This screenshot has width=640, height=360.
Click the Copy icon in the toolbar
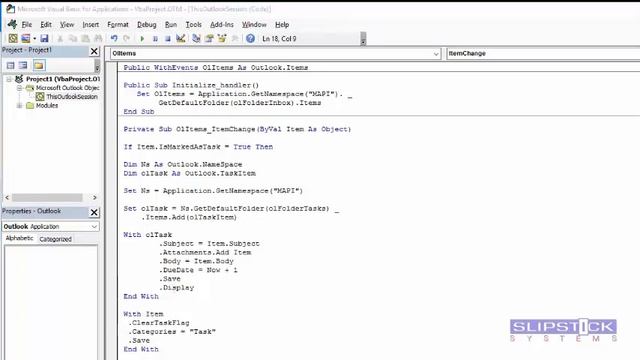tap(73, 38)
